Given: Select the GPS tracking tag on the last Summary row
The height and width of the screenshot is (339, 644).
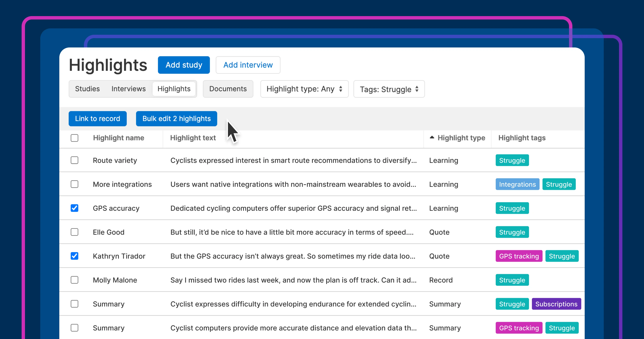Looking at the screenshot, I should (519, 328).
